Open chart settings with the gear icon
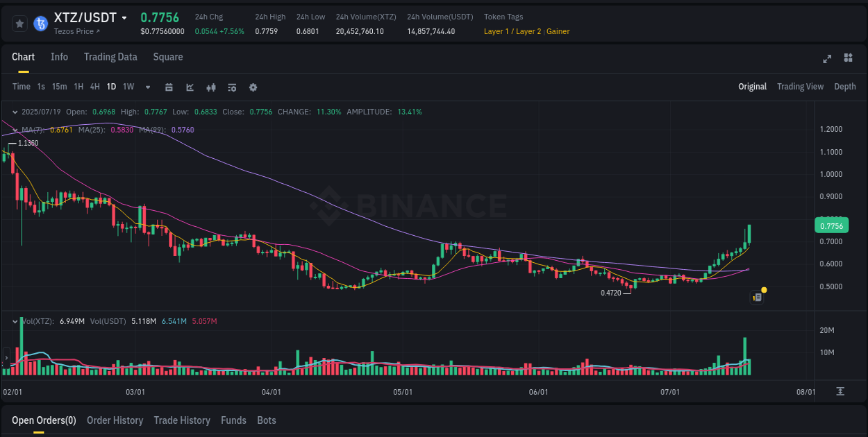 coord(253,87)
